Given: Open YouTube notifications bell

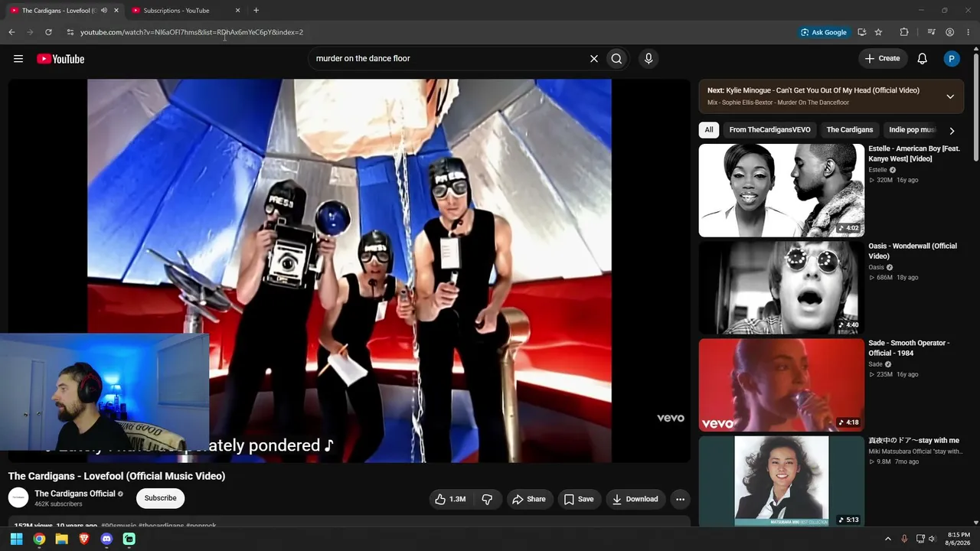Looking at the screenshot, I should point(923,59).
